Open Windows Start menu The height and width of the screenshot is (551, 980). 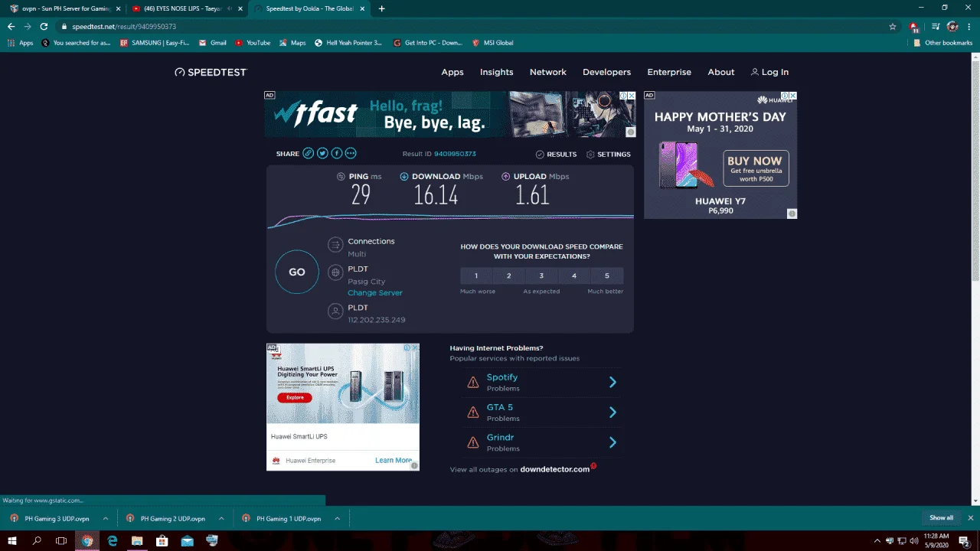(x=12, y=540)
